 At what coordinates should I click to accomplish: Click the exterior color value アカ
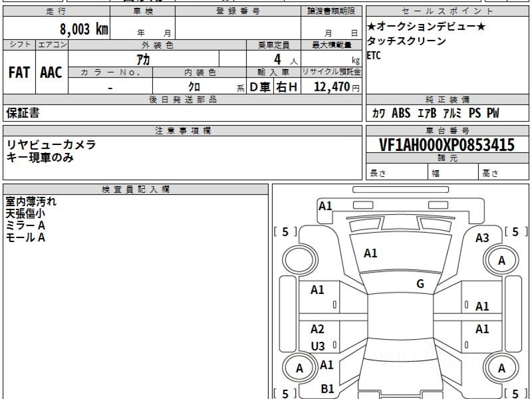click(x=144, y=59)
